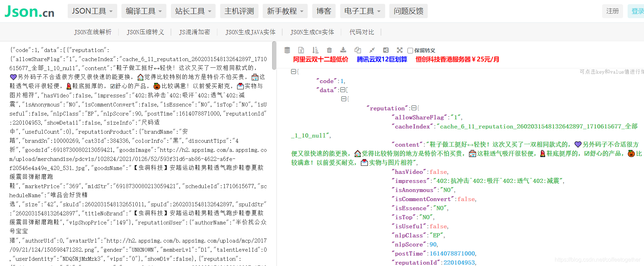Collapse the "data" array node

click(343, 90)
